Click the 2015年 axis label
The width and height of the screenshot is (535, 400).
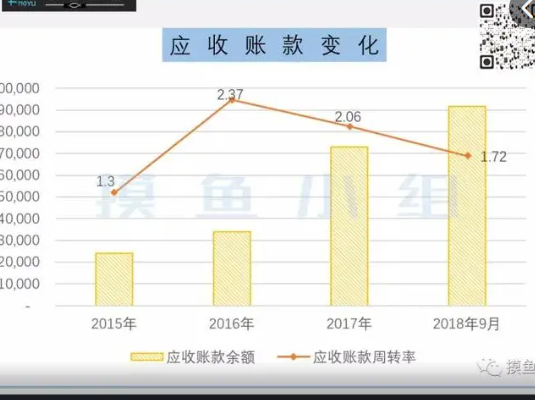(x=114, y=324)
